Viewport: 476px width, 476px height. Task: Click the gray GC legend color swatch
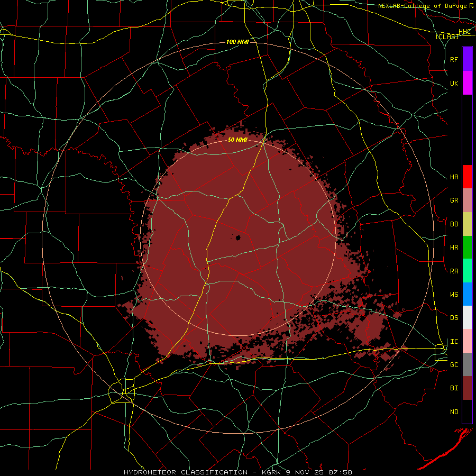click(467, 364)
